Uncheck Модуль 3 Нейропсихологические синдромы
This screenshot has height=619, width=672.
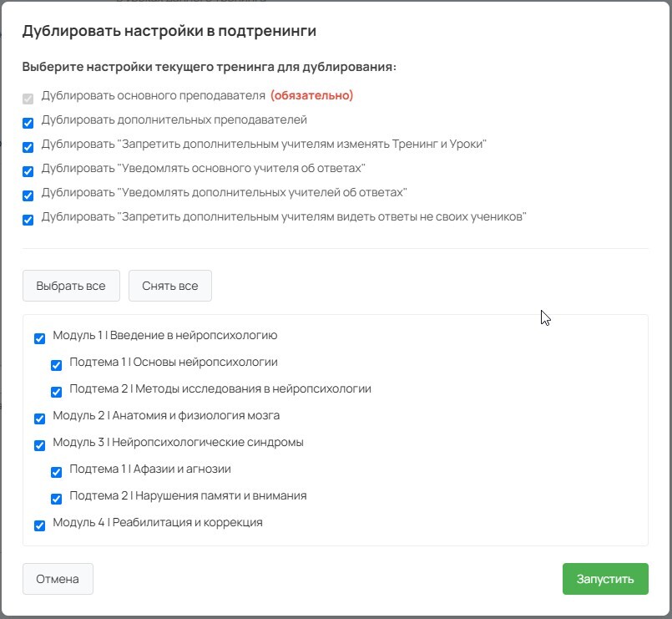39,445
